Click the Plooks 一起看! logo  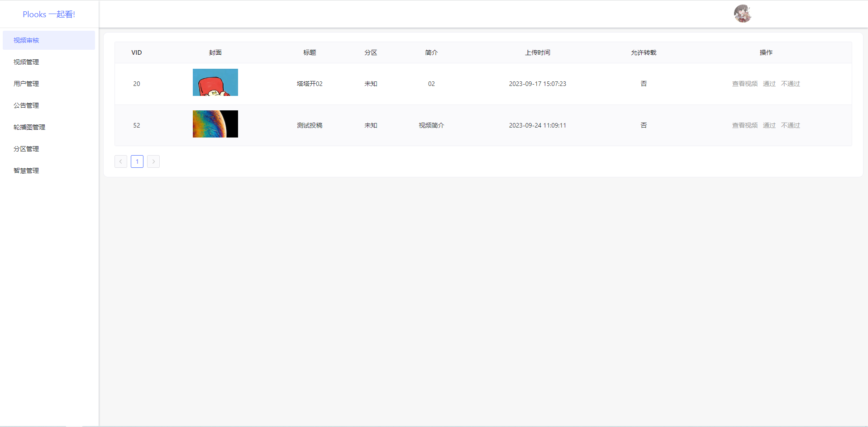pyautogui.click(x=48, y=14)
